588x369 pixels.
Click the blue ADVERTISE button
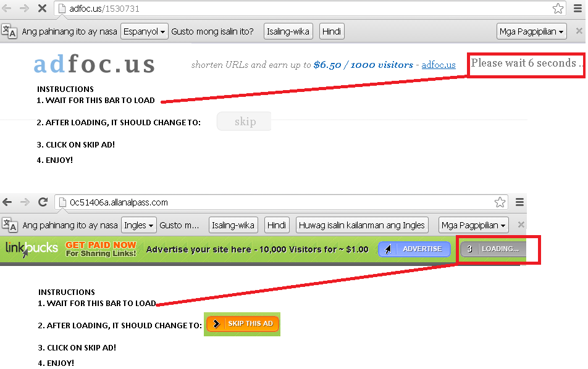click(x=414, y=249)
